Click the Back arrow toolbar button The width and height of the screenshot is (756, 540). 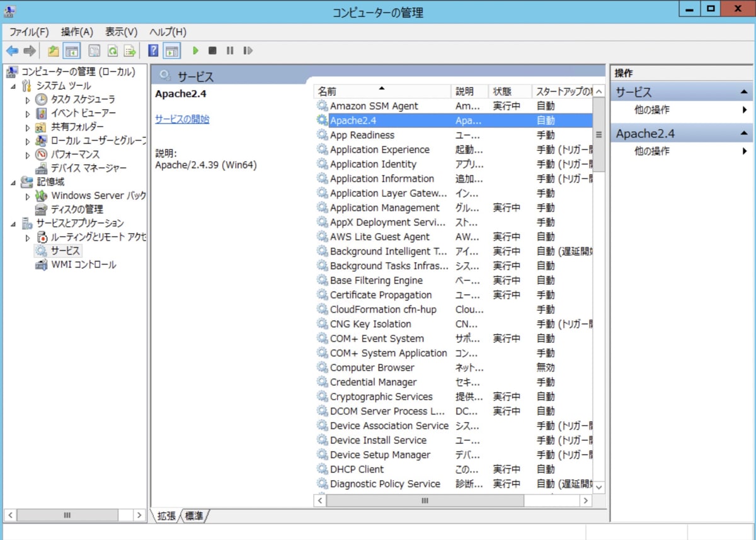(x=12, y=51)
